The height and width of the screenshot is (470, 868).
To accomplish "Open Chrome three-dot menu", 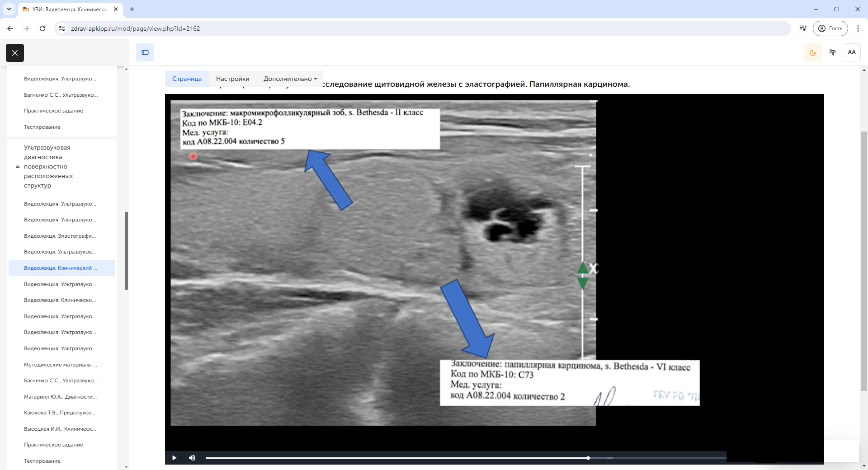I will [x=858, y=28].
